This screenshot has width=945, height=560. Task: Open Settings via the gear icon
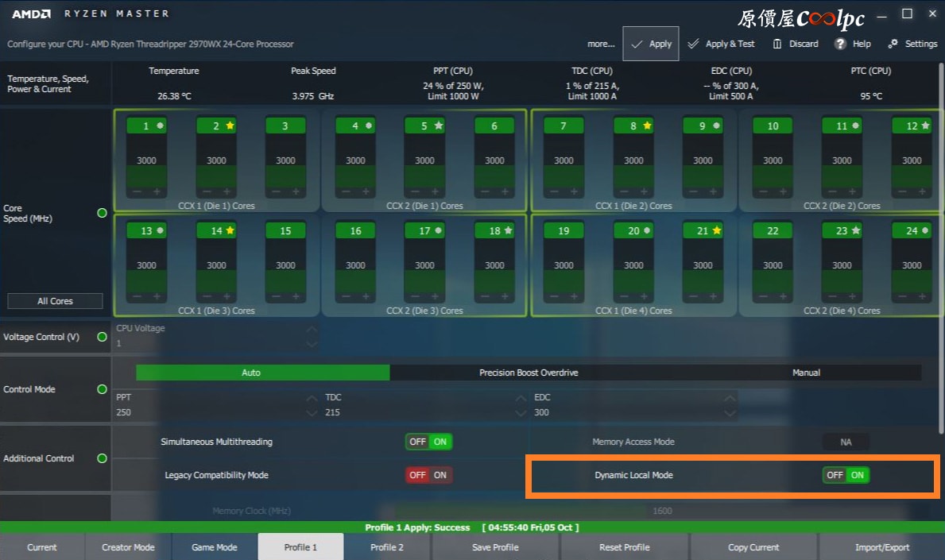(x=893, y=44)
